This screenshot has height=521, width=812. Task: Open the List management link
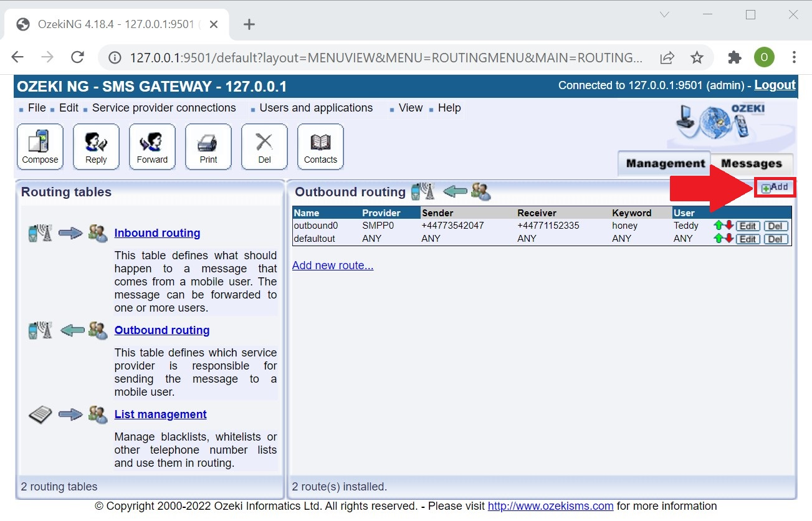click(x=161, y=414)
